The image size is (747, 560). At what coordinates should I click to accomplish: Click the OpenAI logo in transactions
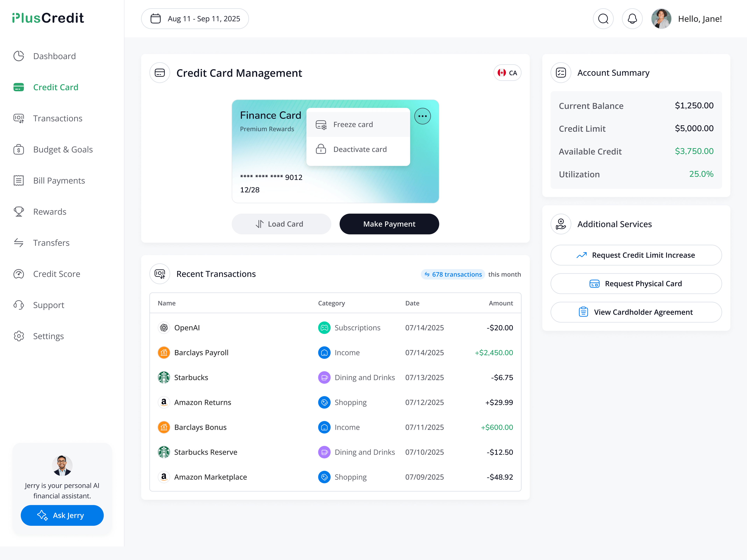tap(164, 328)
